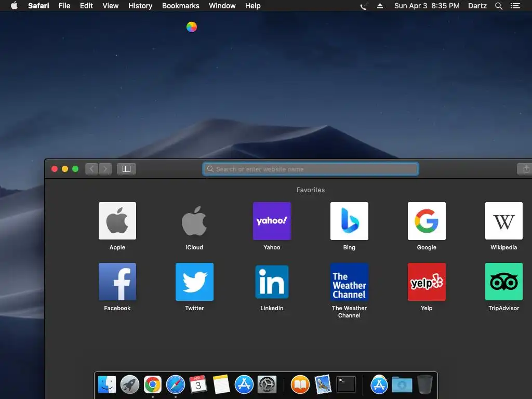Click the Safari compass icon in Dock
Image resolution: width=532 pixels, height=399 pixels.
click(176, 384)
